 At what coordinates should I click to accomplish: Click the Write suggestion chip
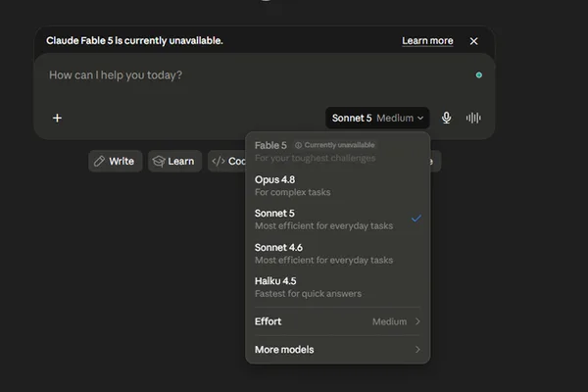115,162
